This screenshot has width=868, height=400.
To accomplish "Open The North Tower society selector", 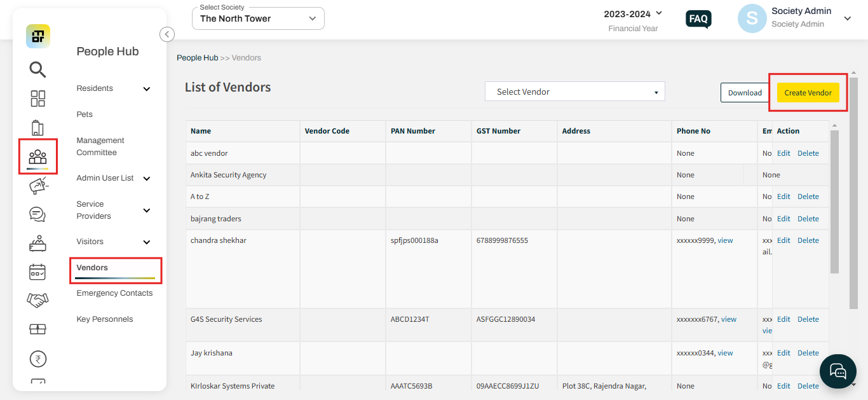I will pos(257,18).
